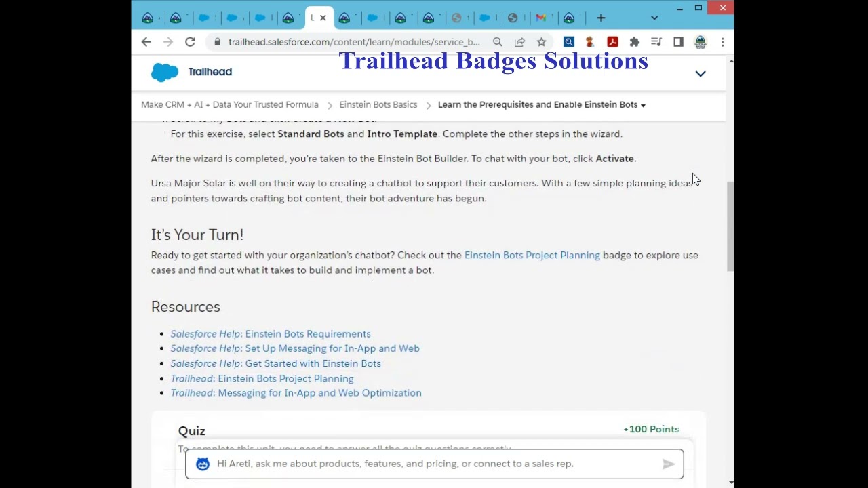Close the active tab
The image size is (868, 488).
click(x=323, y=18)
